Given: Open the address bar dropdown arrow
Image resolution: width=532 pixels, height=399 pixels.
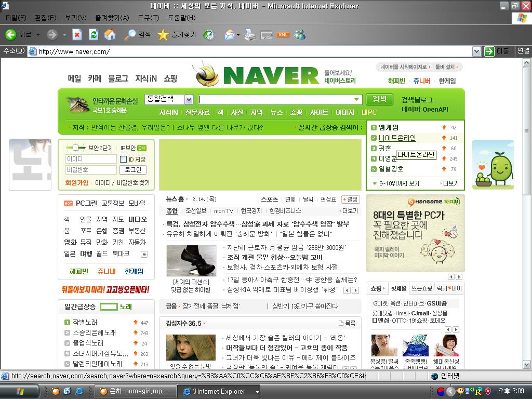Looking at the screenshot, I should tap(476, 51).
